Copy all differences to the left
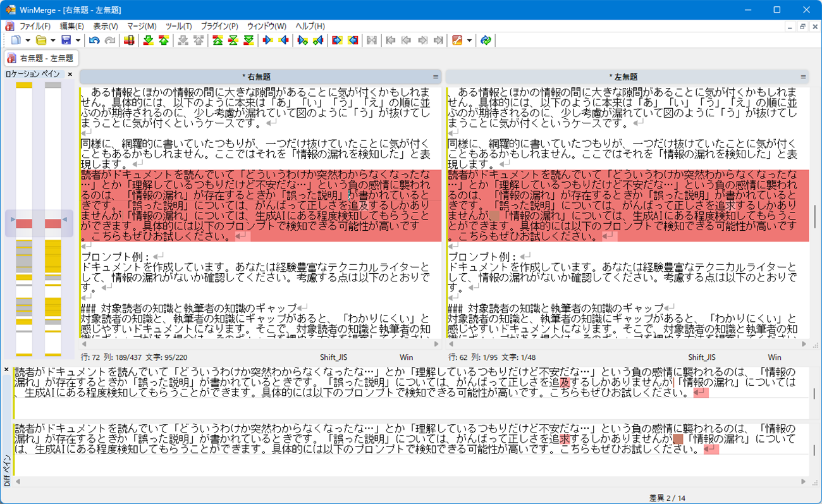822x504 pixels. 353,40
